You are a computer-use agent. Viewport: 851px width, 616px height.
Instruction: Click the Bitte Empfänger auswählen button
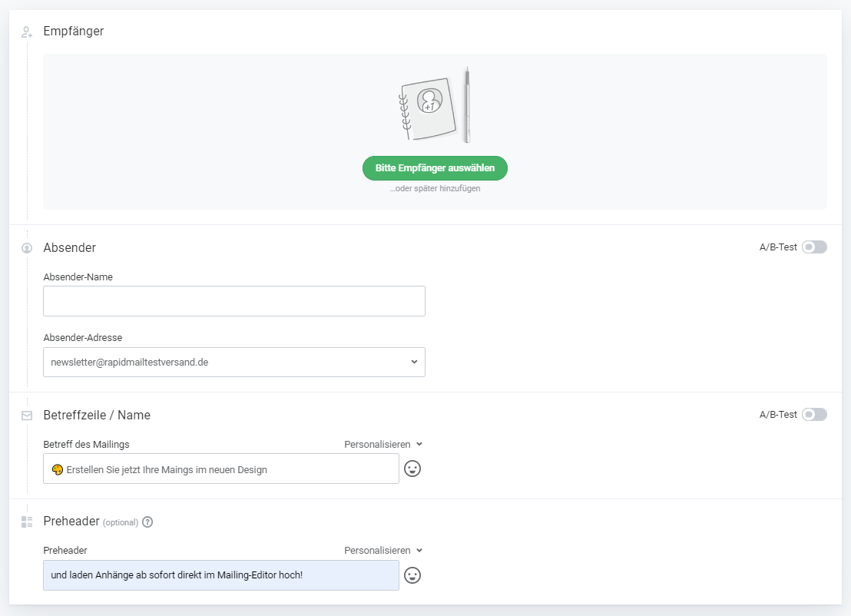click(x=435, y=168)
